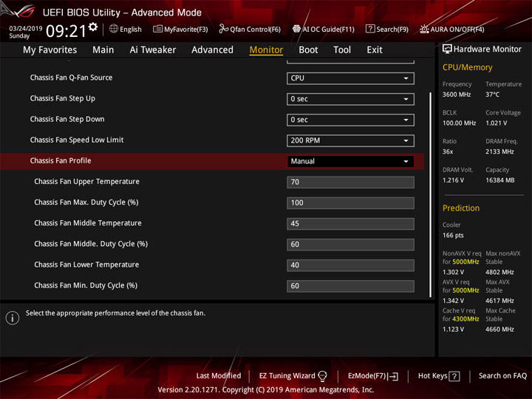
Task: Open Chassis Fan Profile Manual dropdown
Action: pyautogui.click(x=350, y=161)
